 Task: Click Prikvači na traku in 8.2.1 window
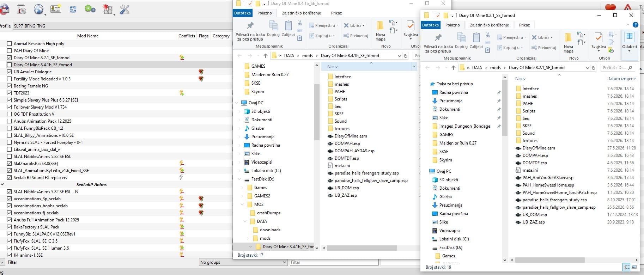438,43
